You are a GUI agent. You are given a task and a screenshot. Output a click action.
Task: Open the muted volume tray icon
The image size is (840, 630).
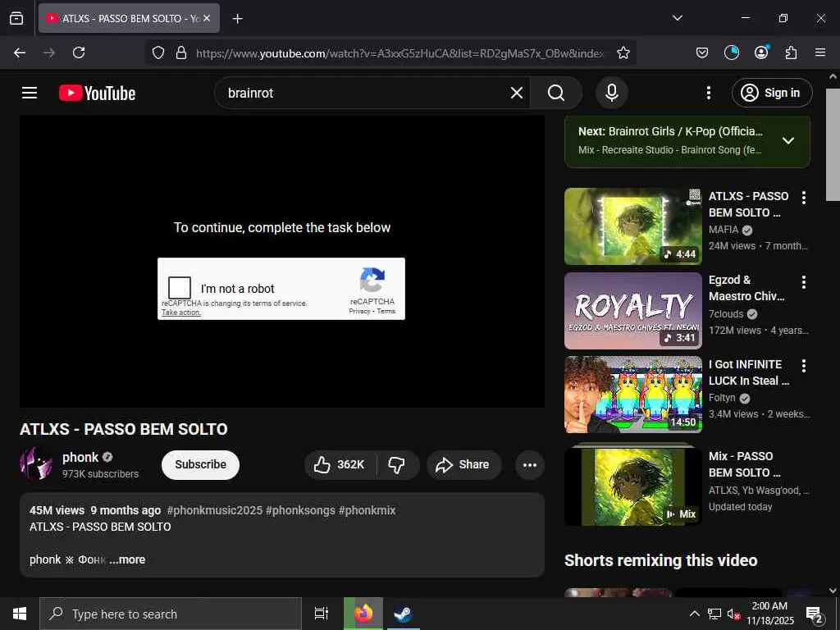pyautogui.click(x=734, y=614)
